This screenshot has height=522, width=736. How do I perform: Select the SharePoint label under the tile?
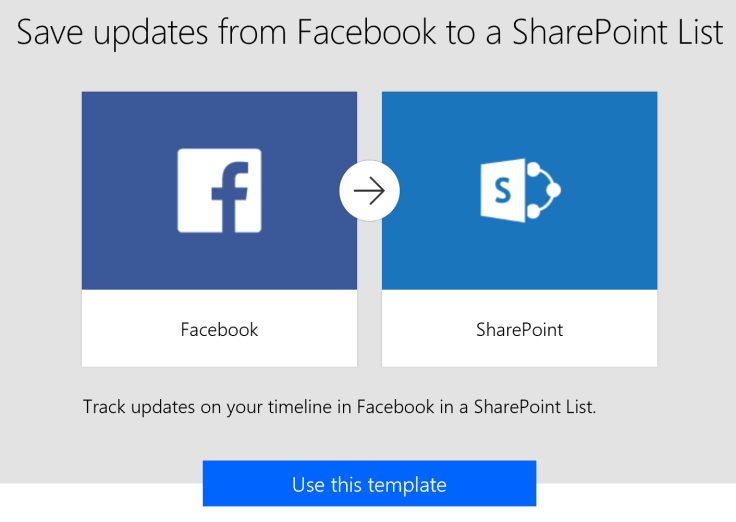click(519, 329)
